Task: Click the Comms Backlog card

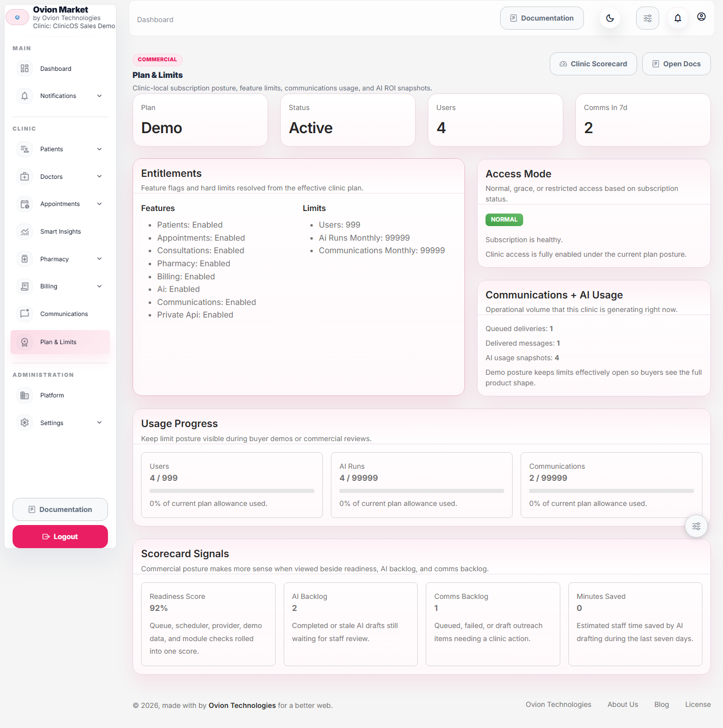Action: 493,624
